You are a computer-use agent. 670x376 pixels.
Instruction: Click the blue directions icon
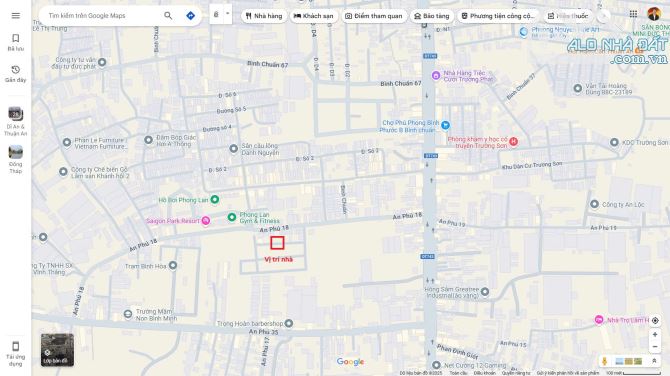(x=191, y=16)
